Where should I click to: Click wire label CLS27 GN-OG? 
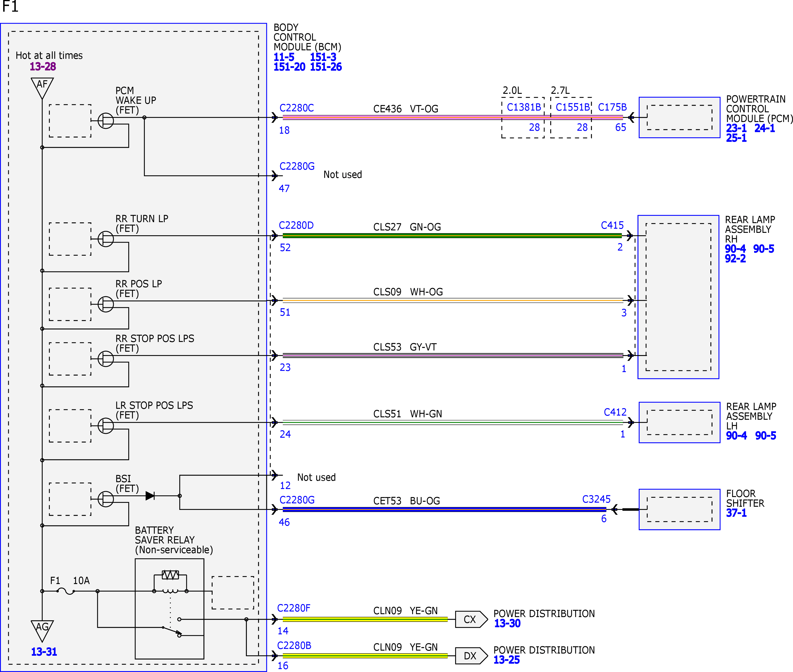pyautogui.click(x=407, y=227)
